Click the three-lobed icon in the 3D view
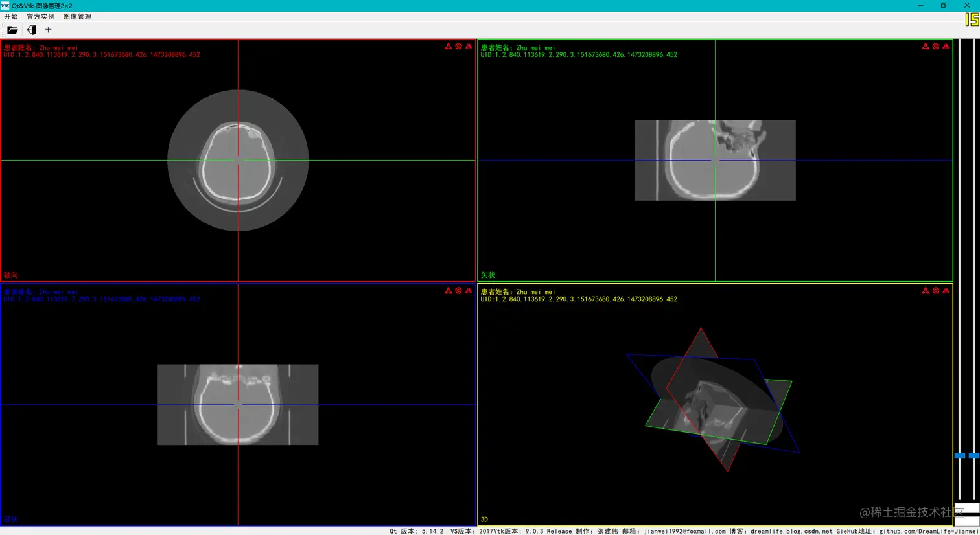This screenshot has width=980, height=535. [925, 291]
